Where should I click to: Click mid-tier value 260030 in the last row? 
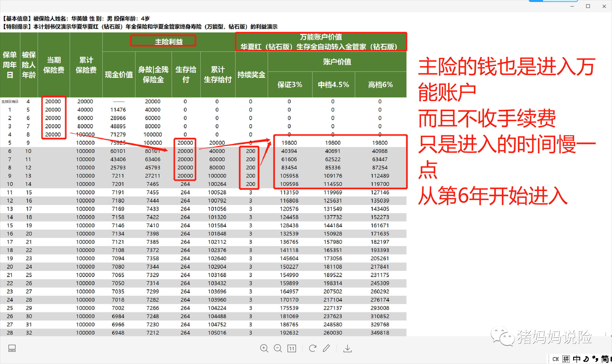tap(333, 333)
